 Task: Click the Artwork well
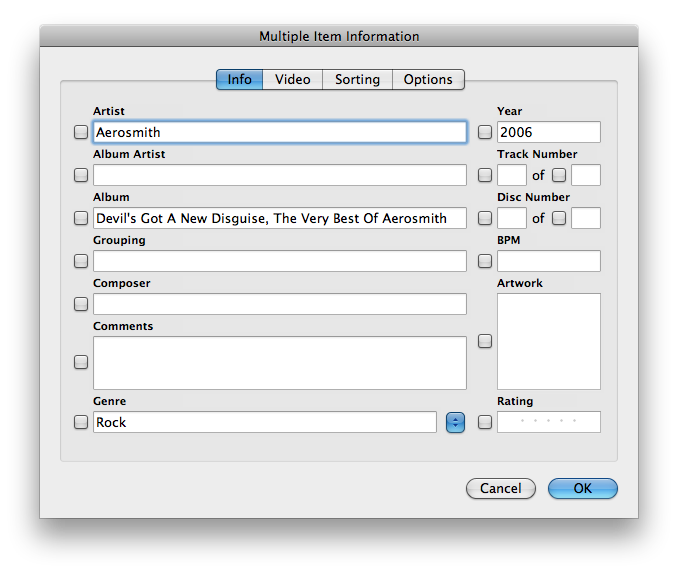[x=549, y=341]
